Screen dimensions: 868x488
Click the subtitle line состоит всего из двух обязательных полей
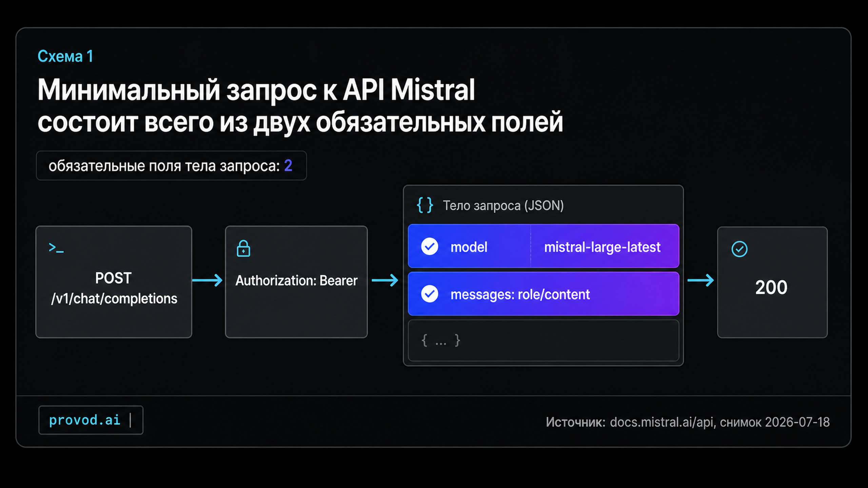coord(300,122)
